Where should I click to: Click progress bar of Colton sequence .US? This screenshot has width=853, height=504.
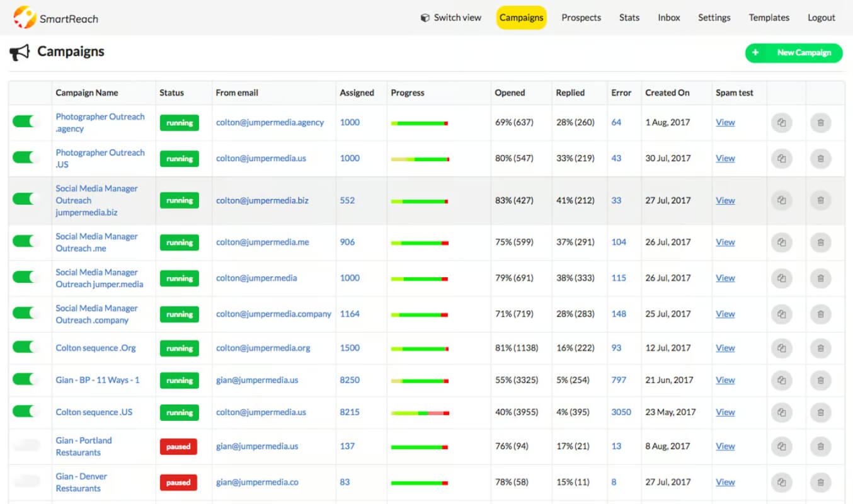tap(420, 413)
